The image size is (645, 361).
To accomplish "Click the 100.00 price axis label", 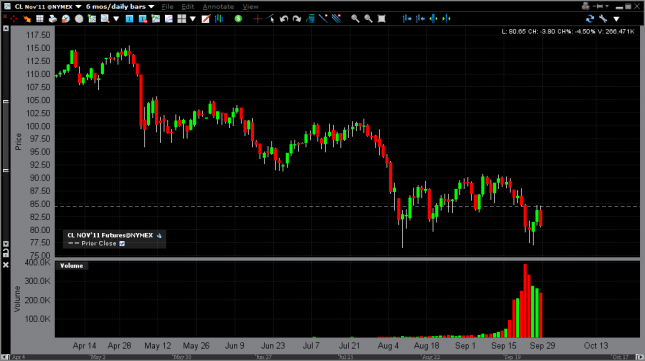I will [x=38, y=126].
